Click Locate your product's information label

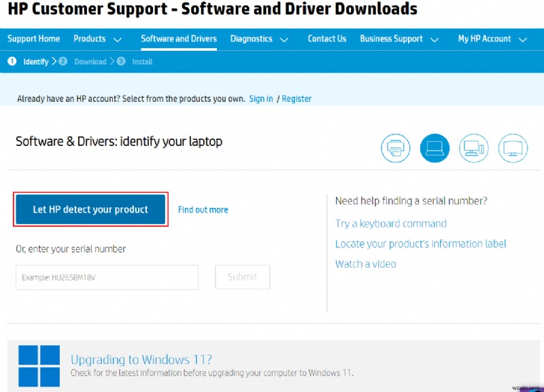[x=420, y=243]
